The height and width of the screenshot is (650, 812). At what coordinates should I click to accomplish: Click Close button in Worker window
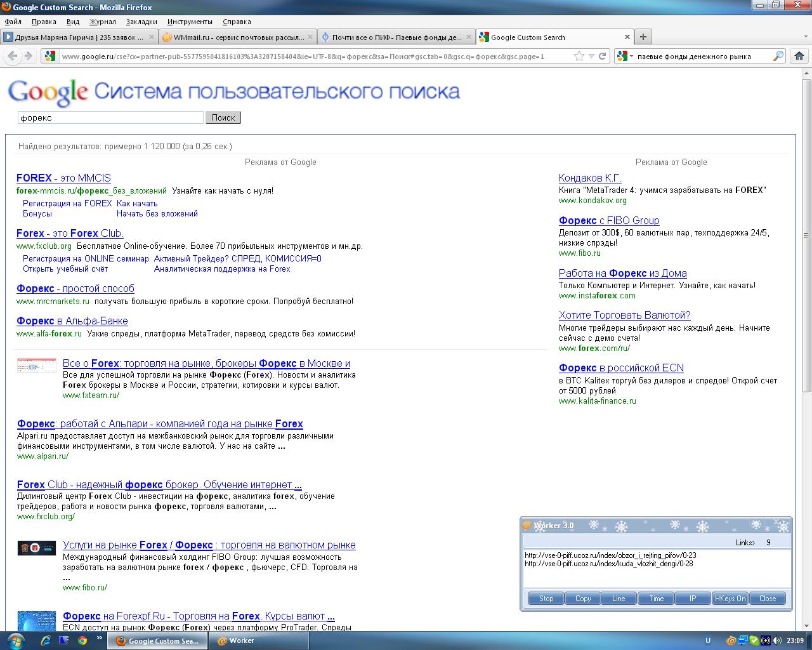coord(768,598)
